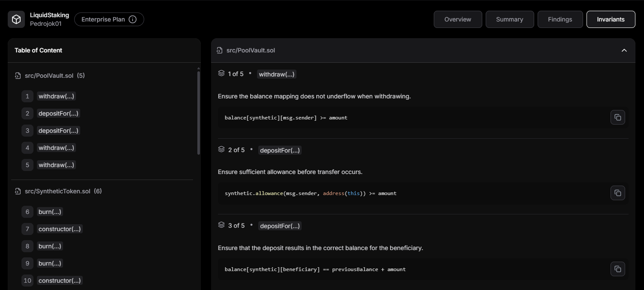Click the balance[synthetic][msg.sender] >= amount code
This screenshot has height=290, width=644.
coord(286,118)
